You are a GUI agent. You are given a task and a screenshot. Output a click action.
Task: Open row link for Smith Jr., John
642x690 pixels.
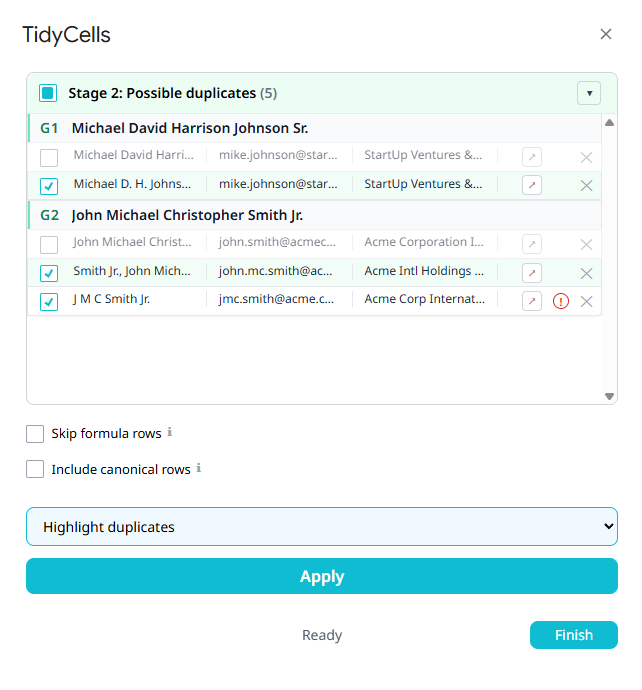[533, 272]
